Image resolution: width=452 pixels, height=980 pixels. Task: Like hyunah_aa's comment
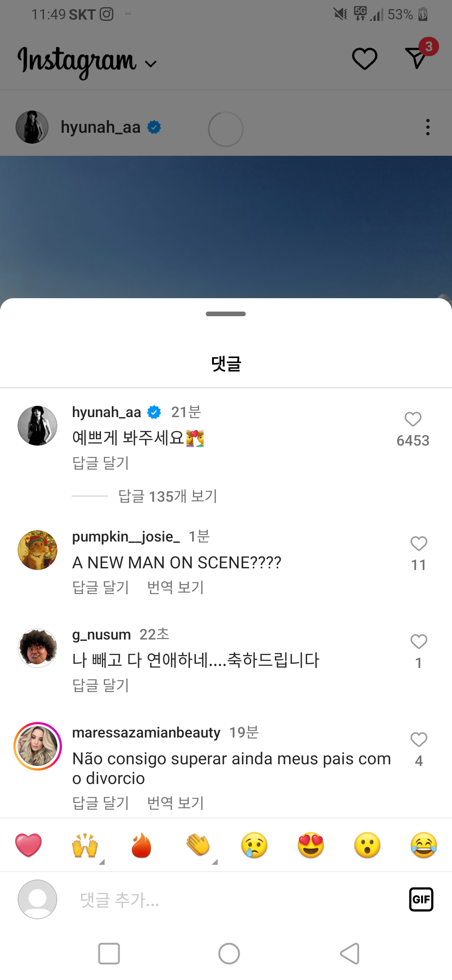tap(413, 420)
